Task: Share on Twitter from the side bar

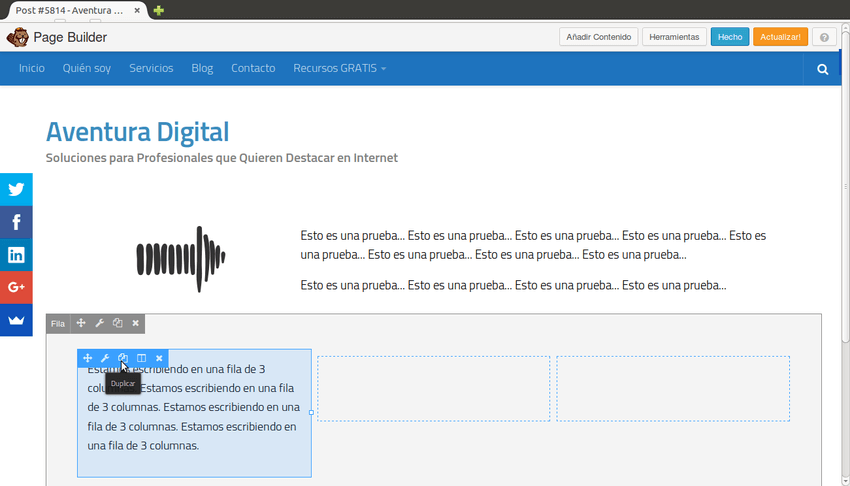Action: [16, 189]
